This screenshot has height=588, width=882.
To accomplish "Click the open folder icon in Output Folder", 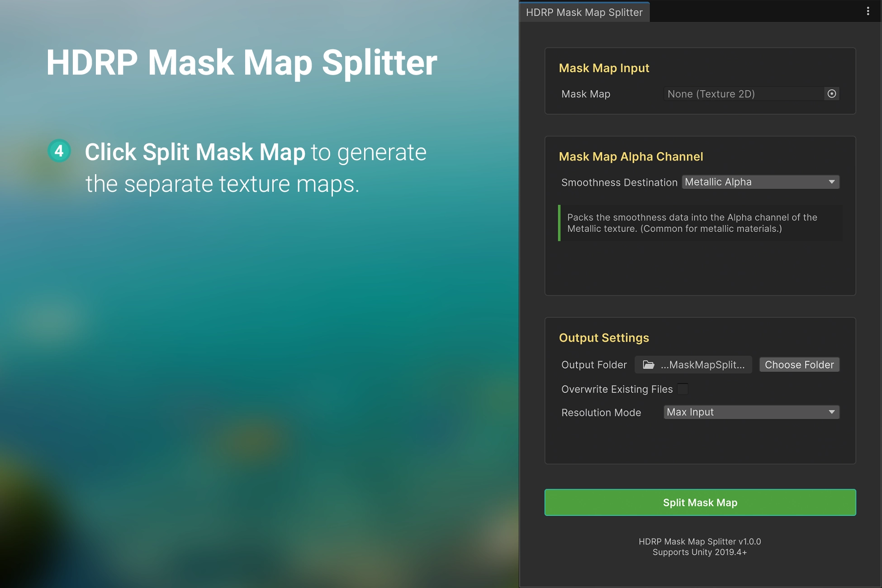I will pos(649,365).
